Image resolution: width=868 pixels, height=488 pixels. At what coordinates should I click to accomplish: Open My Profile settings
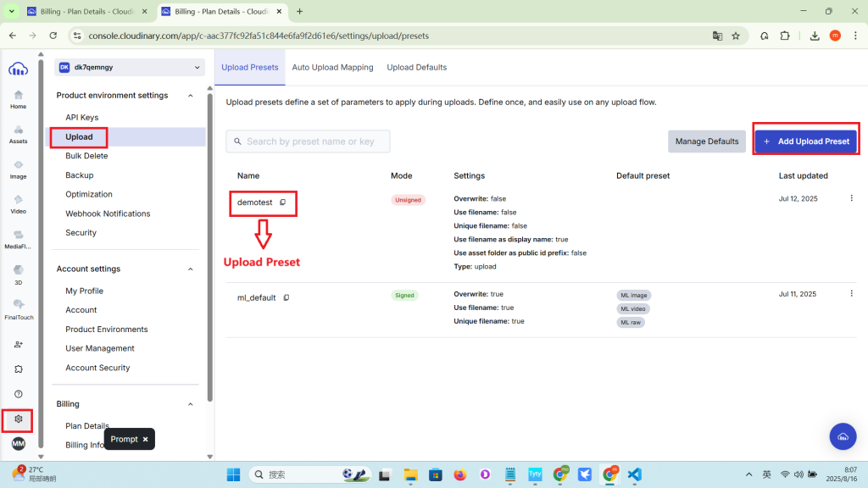pyautogui.click(x=84, y=291)
